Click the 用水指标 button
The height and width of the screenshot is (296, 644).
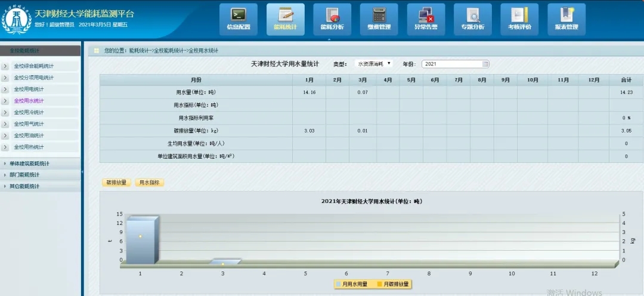tap(150, 183)
